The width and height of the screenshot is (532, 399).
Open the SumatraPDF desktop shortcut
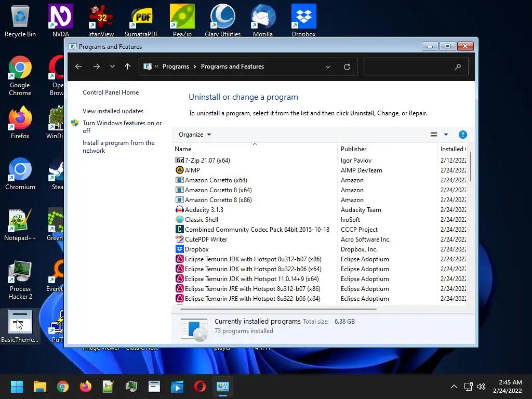point(141,20)
